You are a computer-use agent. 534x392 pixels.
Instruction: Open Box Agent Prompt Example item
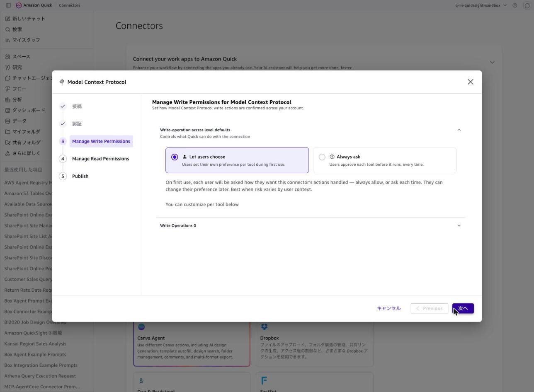pos(28,301)
